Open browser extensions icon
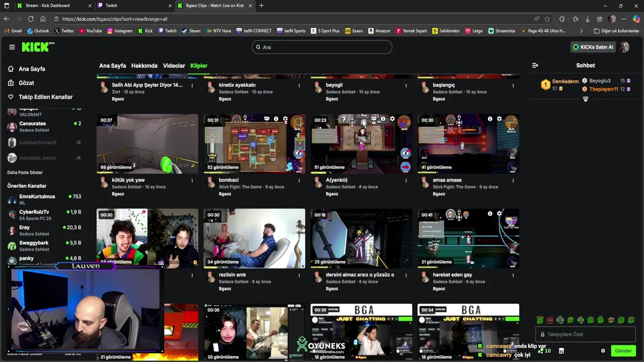This screenshot has height=362, width=644. click(x=562, y=19)
